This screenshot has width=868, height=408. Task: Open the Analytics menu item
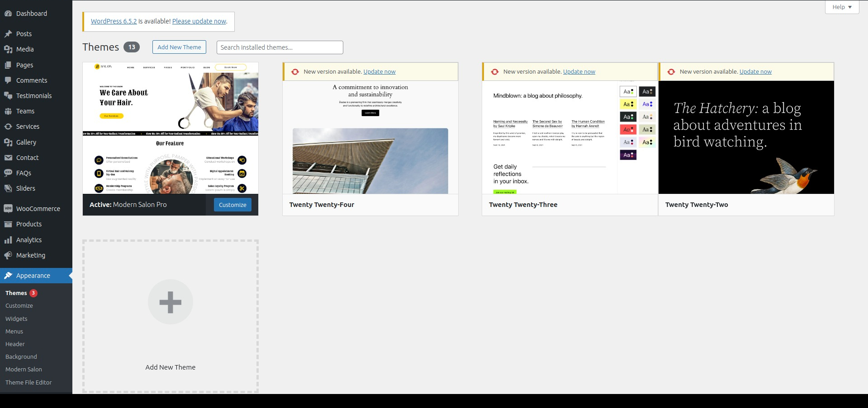36,240
